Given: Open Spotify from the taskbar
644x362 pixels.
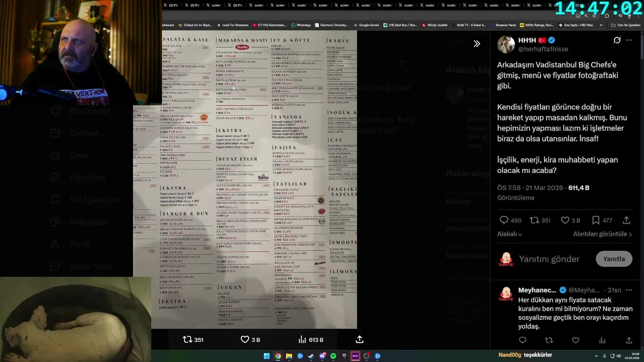Looking at the screenshot, I should tap(333, 356).
